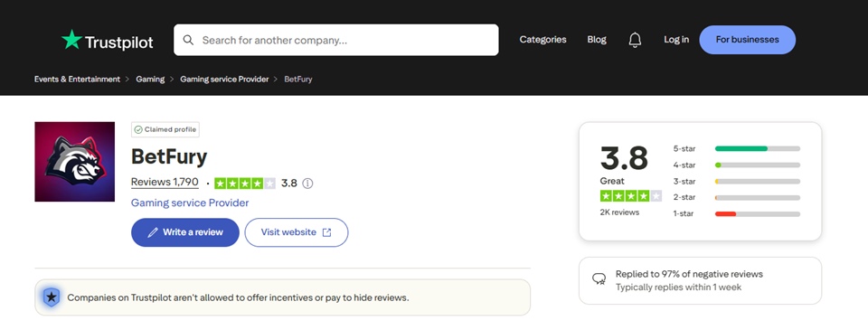Click the speech bubble reply icon
This screenshot has height=330, width=868.
pos(599,279)
